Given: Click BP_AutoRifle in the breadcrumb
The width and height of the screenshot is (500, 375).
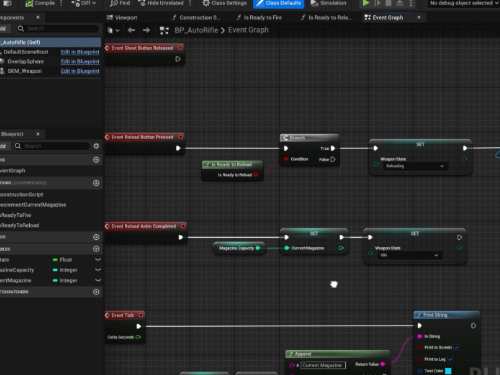Looking at the screenshot, I should pyautogui.click(x=196, y=30).
